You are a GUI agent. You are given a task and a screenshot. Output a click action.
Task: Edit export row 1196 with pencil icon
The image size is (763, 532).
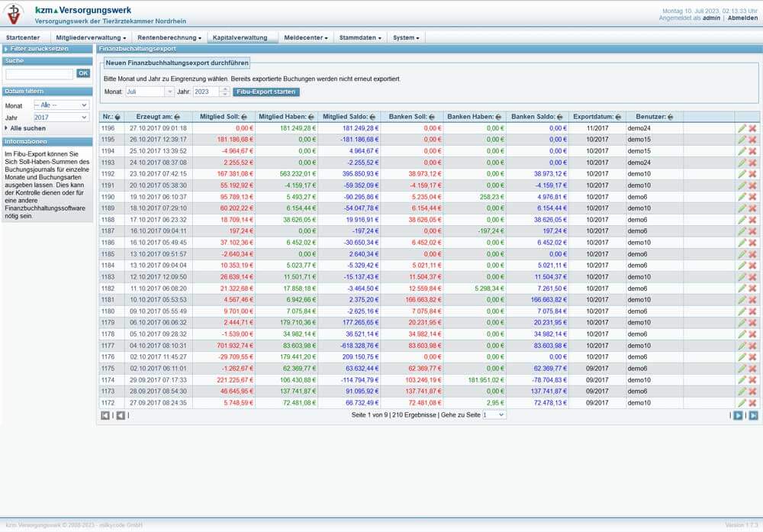[742, 128]
